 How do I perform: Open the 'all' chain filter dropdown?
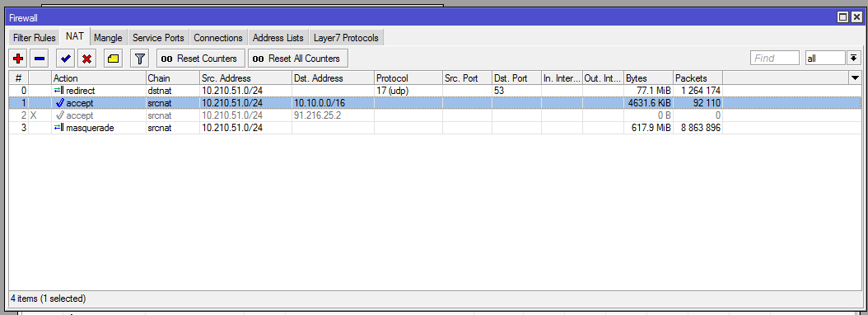pos(853,59)
